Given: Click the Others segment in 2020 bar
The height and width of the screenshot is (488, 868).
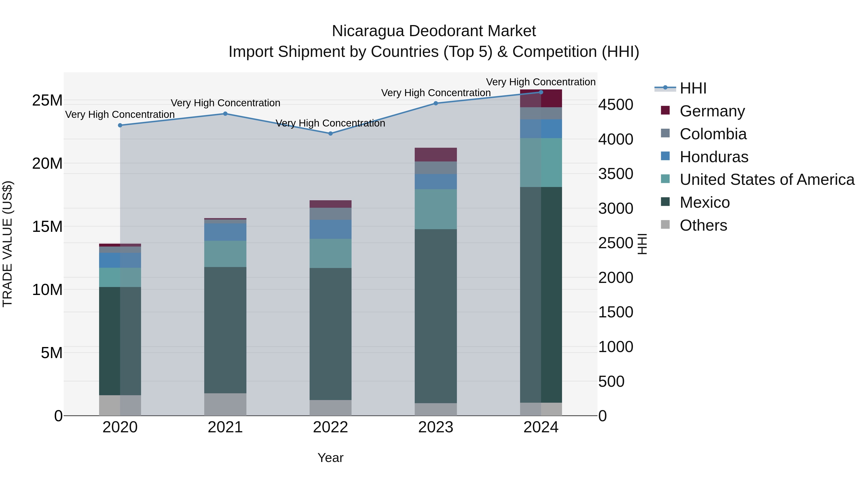Looking at the screenshot, I should [120, 406].
